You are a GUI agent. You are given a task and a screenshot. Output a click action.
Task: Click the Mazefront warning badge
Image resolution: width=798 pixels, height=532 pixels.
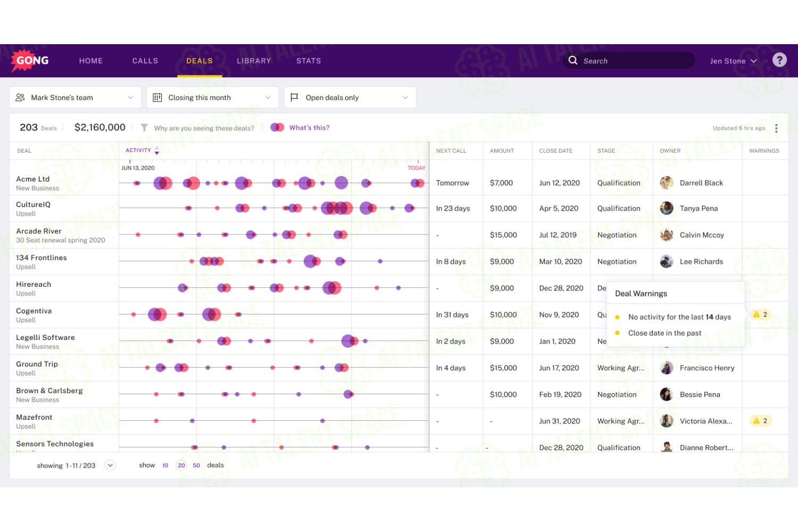[x=760, y=421]
